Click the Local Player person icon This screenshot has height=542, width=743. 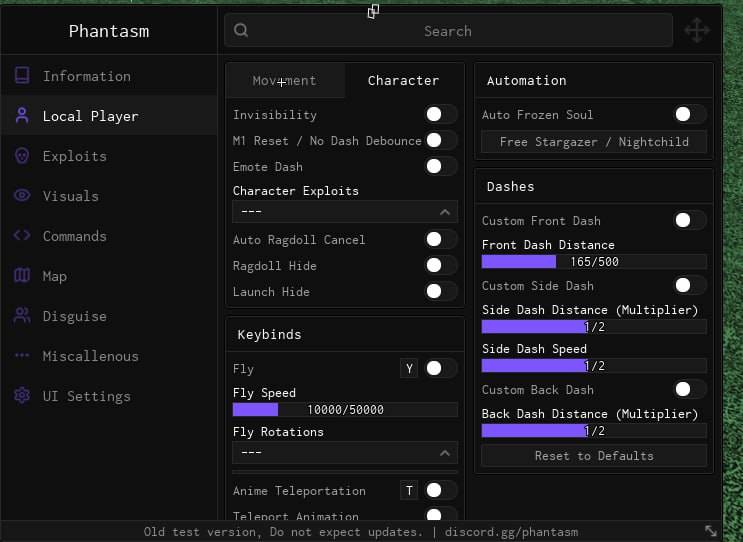[22, 115]
